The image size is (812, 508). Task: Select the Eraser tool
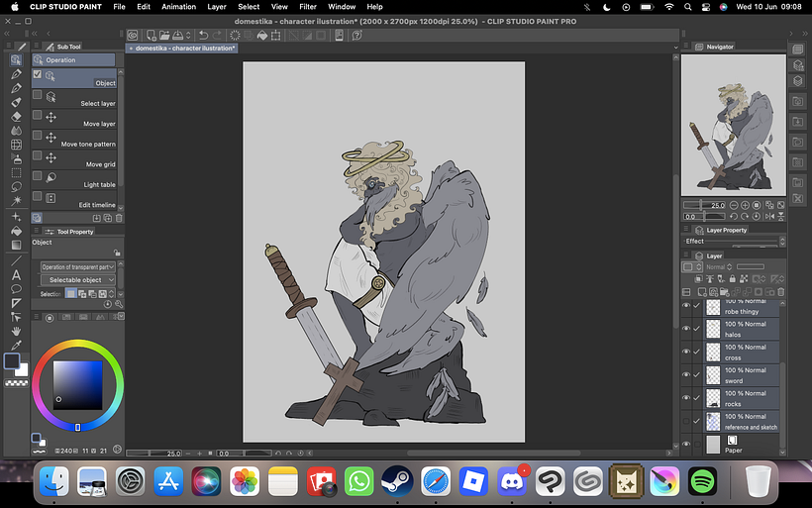16,117
